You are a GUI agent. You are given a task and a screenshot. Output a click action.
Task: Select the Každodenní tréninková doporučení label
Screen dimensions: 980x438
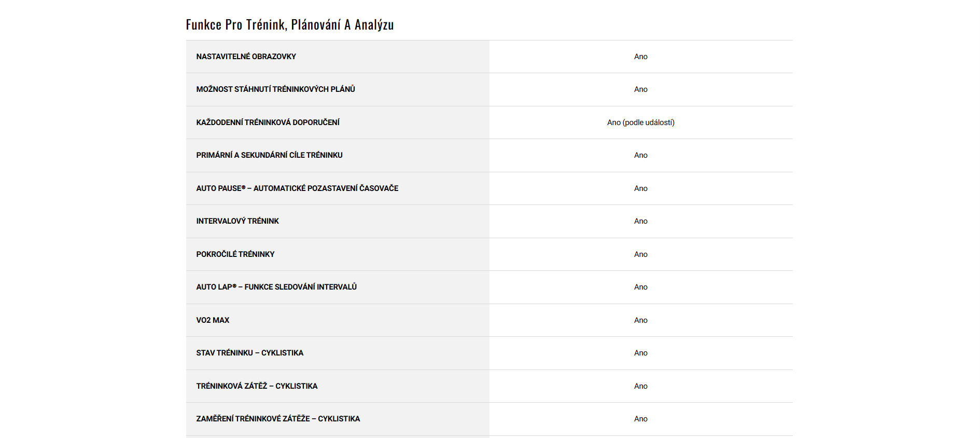pyautogui.click(x=268, y=122)
